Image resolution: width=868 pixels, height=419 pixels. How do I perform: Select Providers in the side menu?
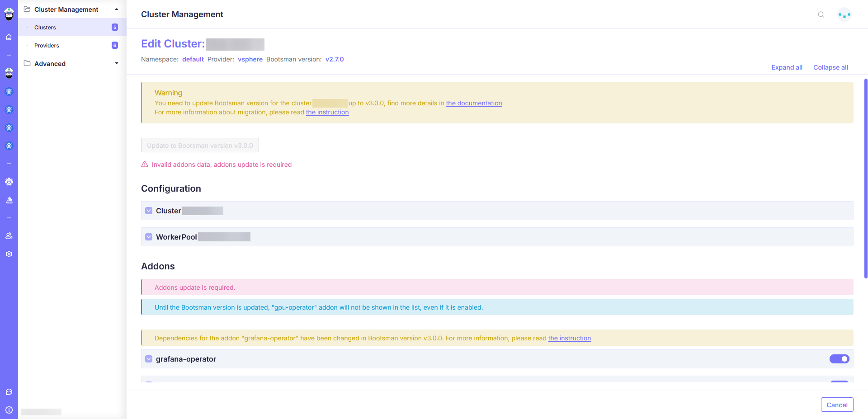47,46
